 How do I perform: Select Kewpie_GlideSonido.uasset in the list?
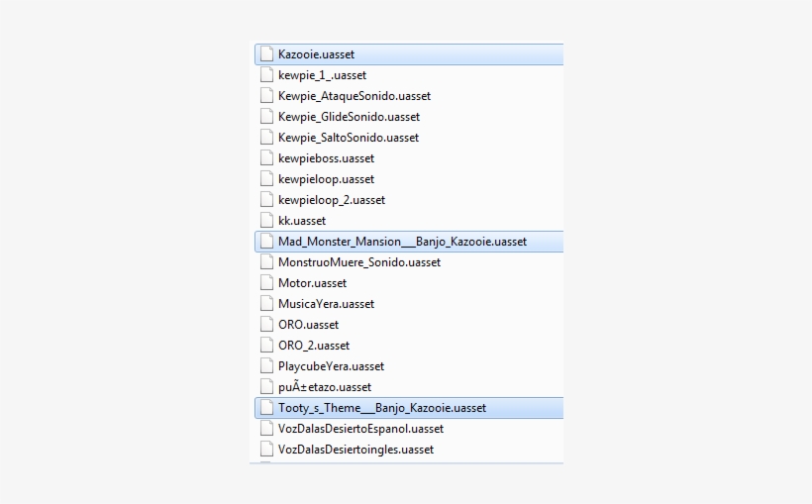tap(349, 117)
